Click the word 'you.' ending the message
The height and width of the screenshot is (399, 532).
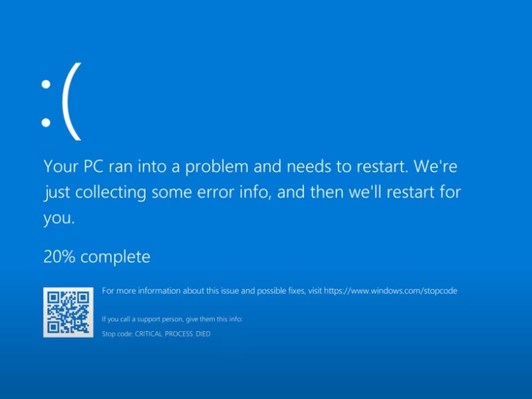59,218
